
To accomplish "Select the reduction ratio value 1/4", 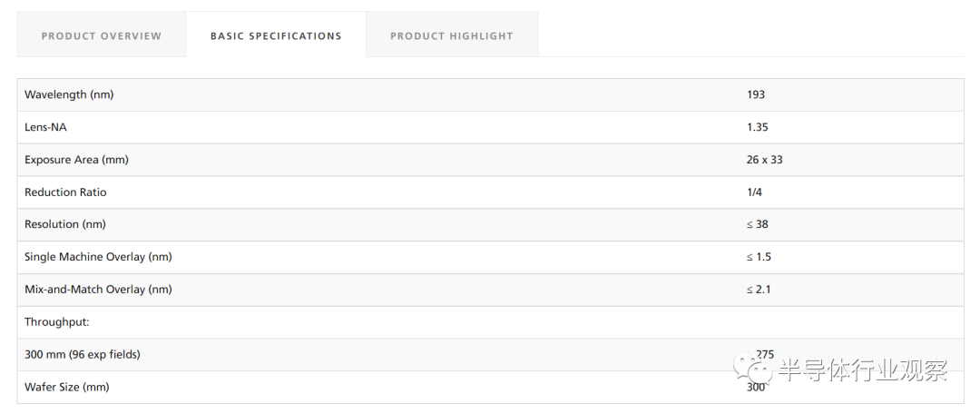I will [x=755, y=192].
